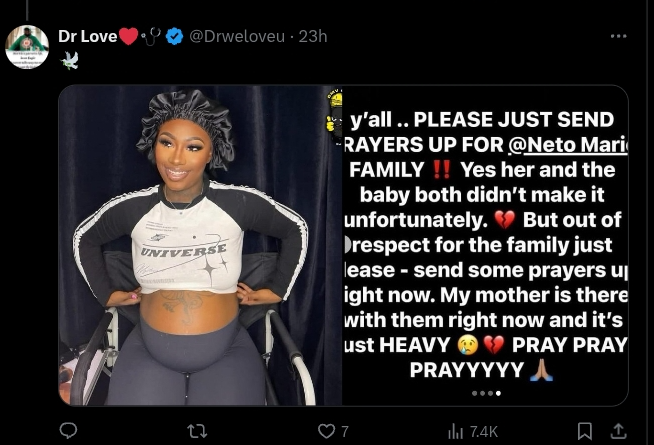Open the Dr Love display name link
This screenshot has width=654, height=445.
pyautogui.click(x=88, y=36)
